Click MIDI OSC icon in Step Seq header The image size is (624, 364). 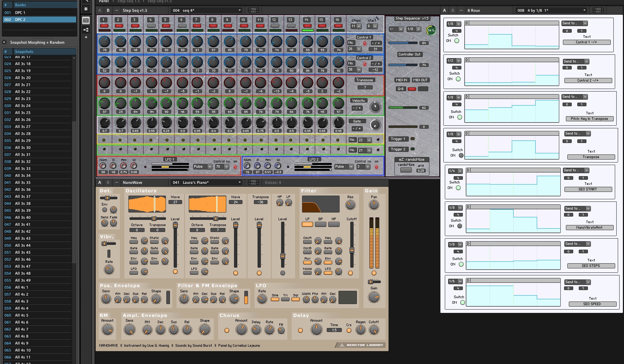253,10
